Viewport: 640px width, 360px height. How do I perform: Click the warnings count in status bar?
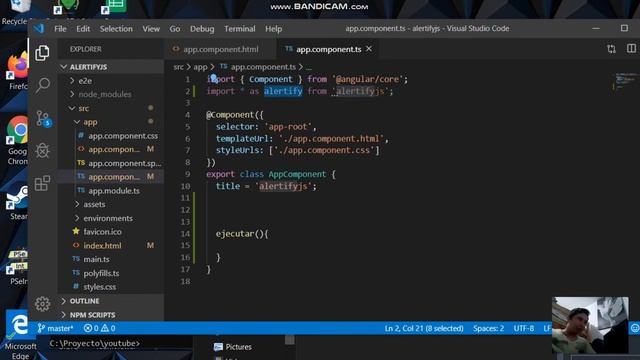click(108, 328)
